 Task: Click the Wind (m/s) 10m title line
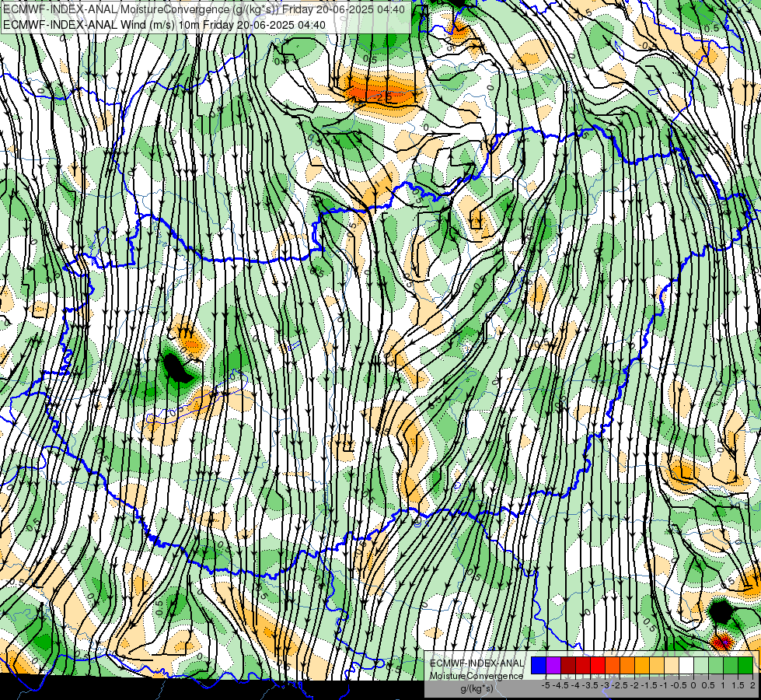pos(164,25)
